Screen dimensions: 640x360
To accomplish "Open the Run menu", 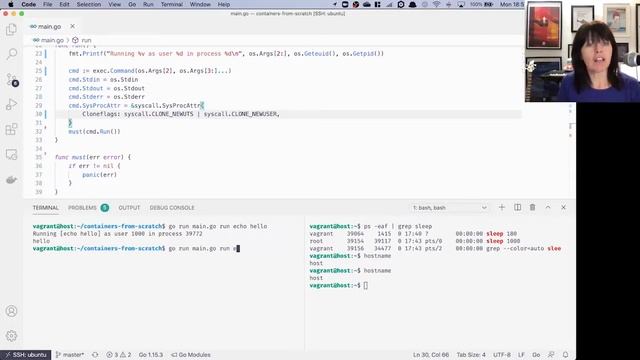I will [148, 4].
